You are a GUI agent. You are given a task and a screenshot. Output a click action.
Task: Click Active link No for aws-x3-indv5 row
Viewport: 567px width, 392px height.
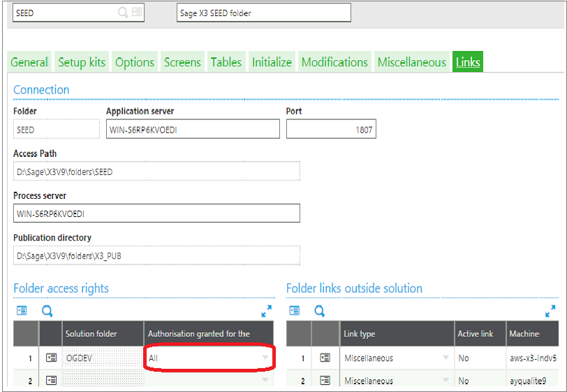coord(480,358)
